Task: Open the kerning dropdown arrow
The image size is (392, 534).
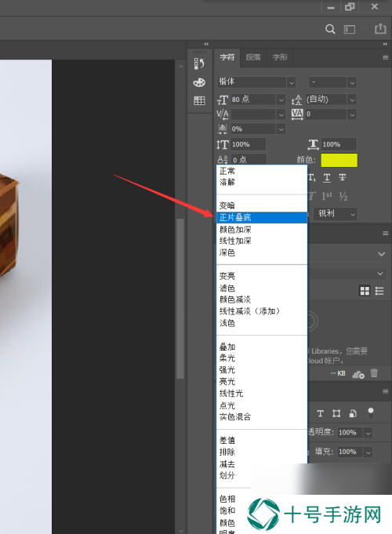Action: point(281,114)
